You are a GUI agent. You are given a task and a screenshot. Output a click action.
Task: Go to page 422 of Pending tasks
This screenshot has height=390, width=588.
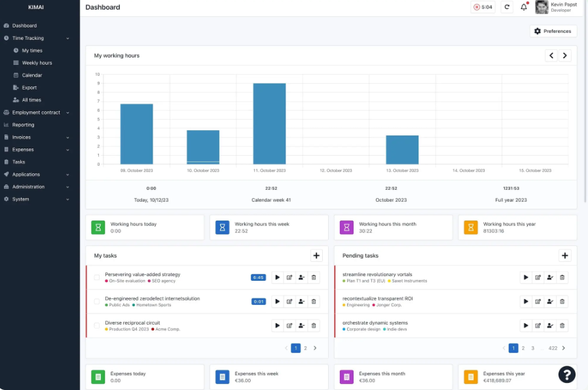coord(553,348)
